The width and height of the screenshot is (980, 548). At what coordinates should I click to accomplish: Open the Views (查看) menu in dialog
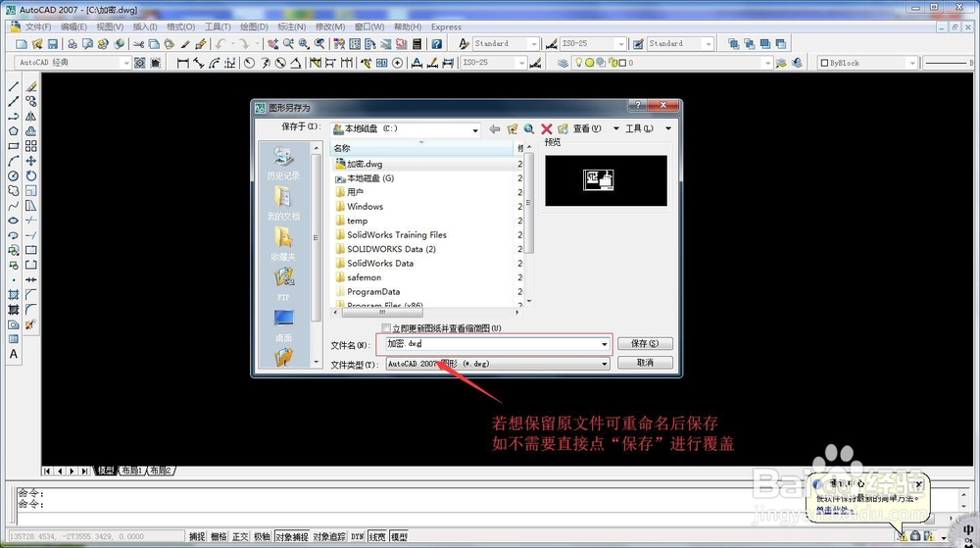pyautogui.click(x=596, y=128)
